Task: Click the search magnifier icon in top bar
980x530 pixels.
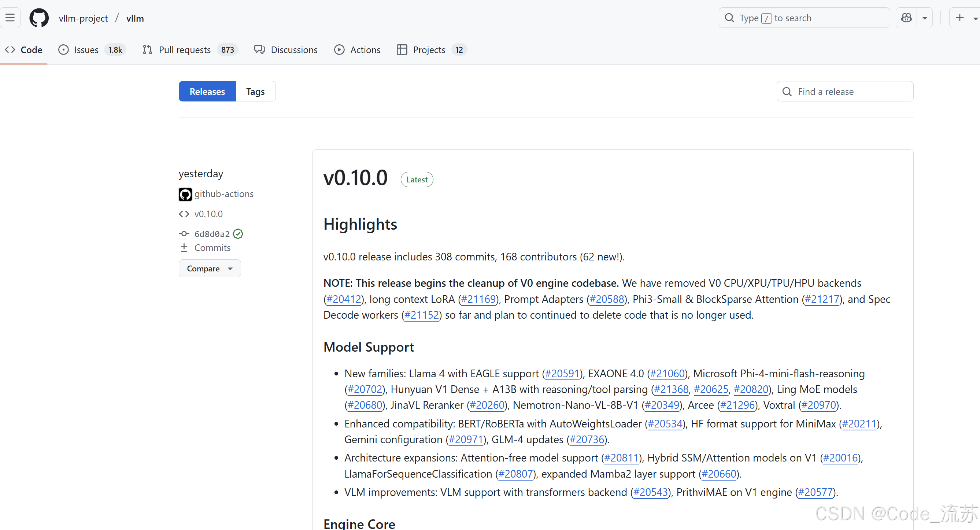Action: coord(729,18)
